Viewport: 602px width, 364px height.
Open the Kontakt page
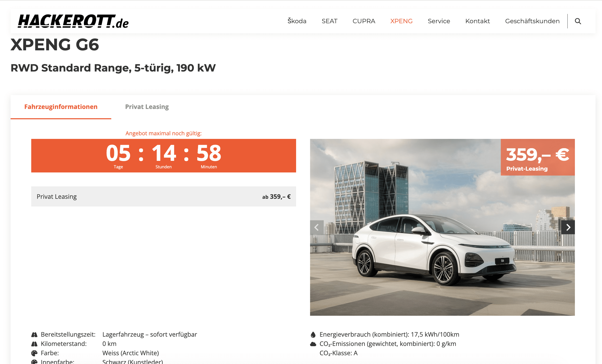(x=478, y=21)
